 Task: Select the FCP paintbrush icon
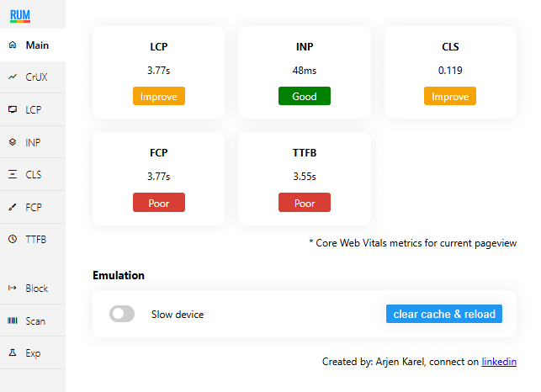tap(13, 207)
